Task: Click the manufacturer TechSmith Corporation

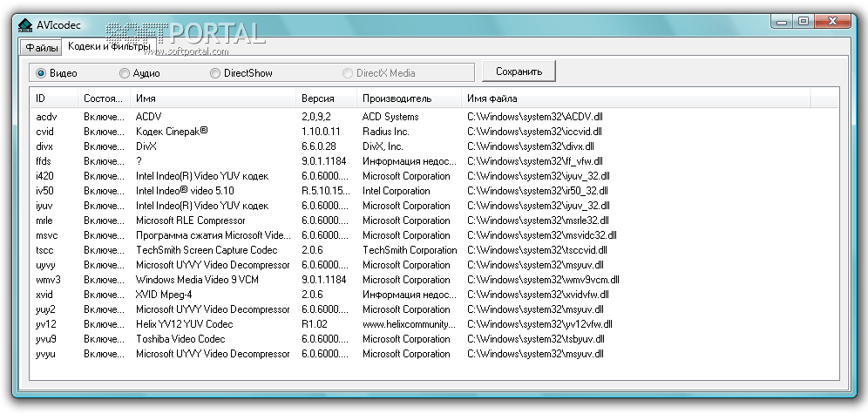Action: tap(410, 250)
